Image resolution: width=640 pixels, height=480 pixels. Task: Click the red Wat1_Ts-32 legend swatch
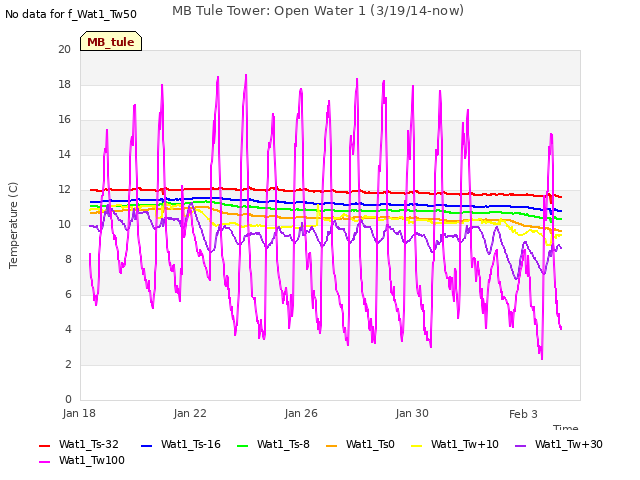44,446
